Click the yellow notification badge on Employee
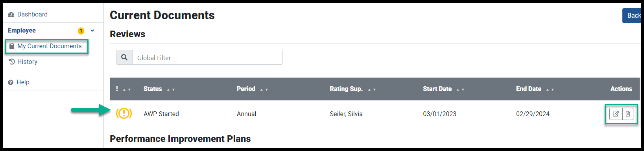The height and width of the screenshot is (151, 644). (81, 31)
